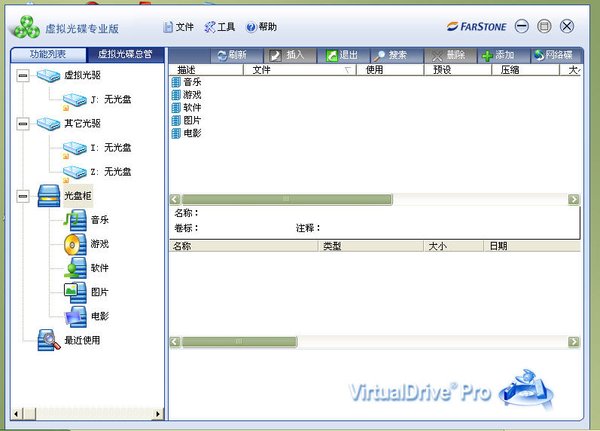Sort lower list by 名称 column

pos(244,246)
